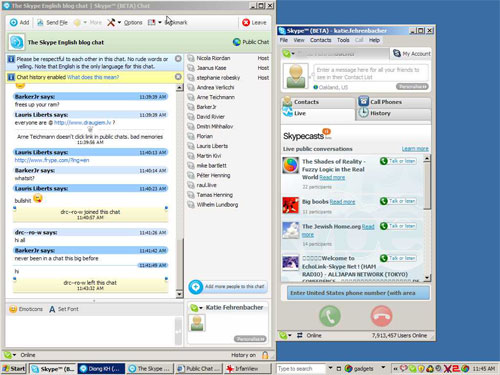
Task: Switch to the History tab
Action: click(394, 113)
